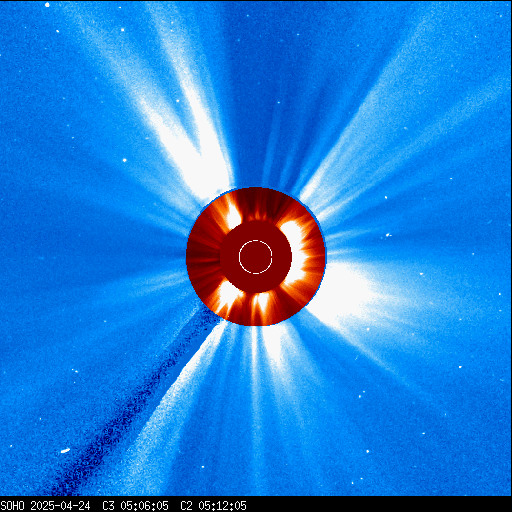Click the dark red occulter center disk

pyautogui.click(x=256, y=257)
